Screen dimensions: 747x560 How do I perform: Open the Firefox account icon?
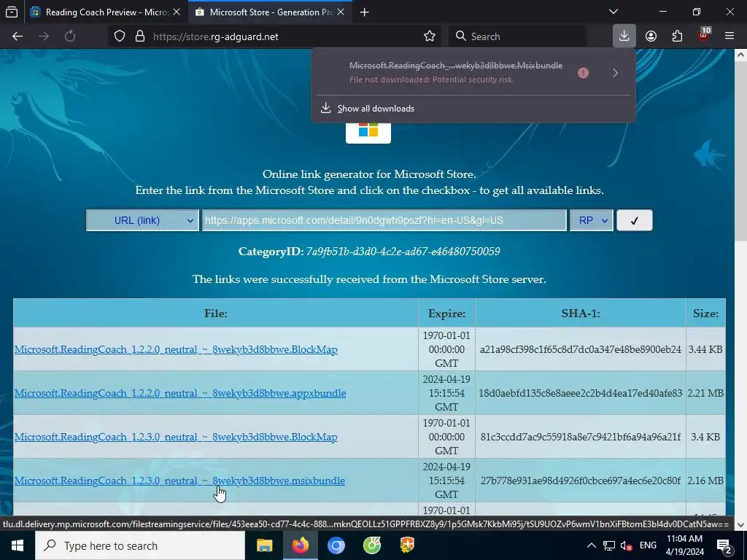point(651,36)
